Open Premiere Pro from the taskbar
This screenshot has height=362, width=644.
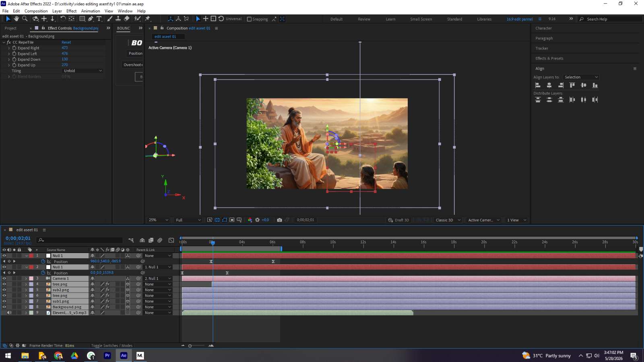point(107,356)
